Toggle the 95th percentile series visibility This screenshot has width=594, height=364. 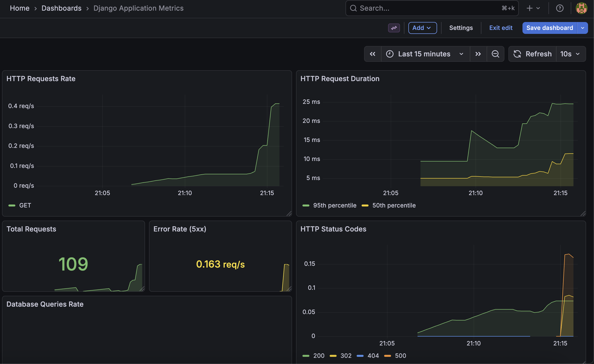(x=335, y=205)
